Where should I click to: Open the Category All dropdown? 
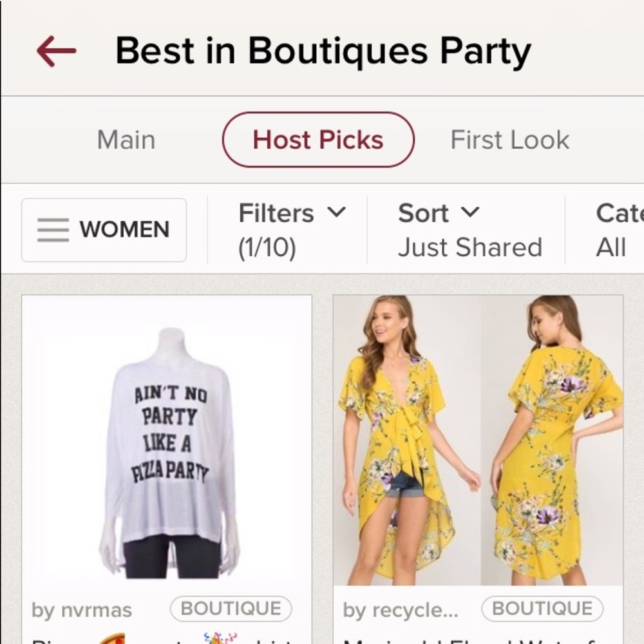click(620, 230)
